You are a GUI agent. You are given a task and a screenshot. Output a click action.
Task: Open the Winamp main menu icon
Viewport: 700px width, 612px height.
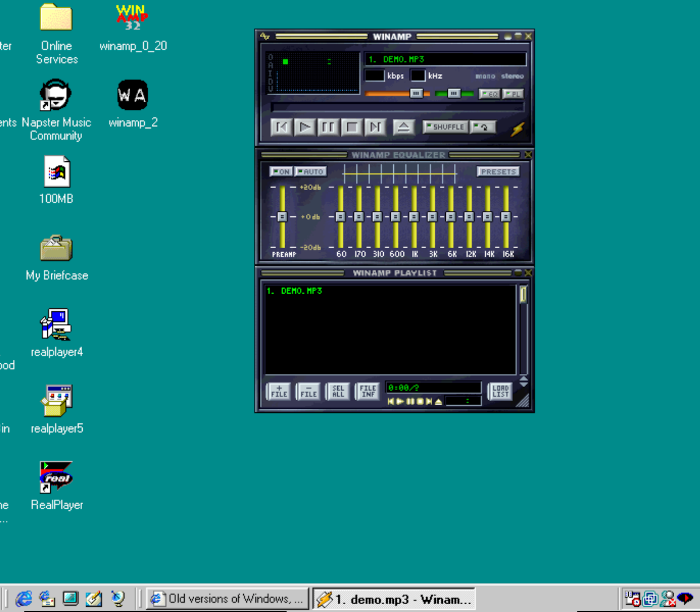[265, 36]
